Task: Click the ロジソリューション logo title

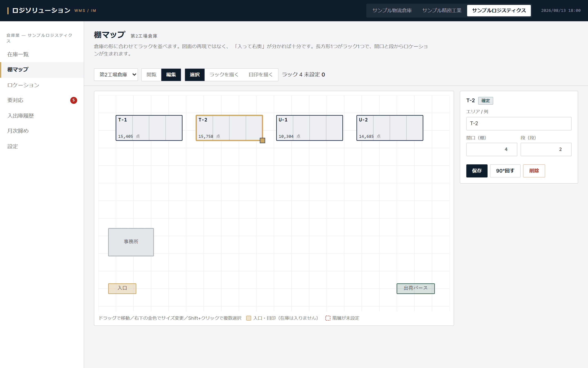Action: point(41,10)
